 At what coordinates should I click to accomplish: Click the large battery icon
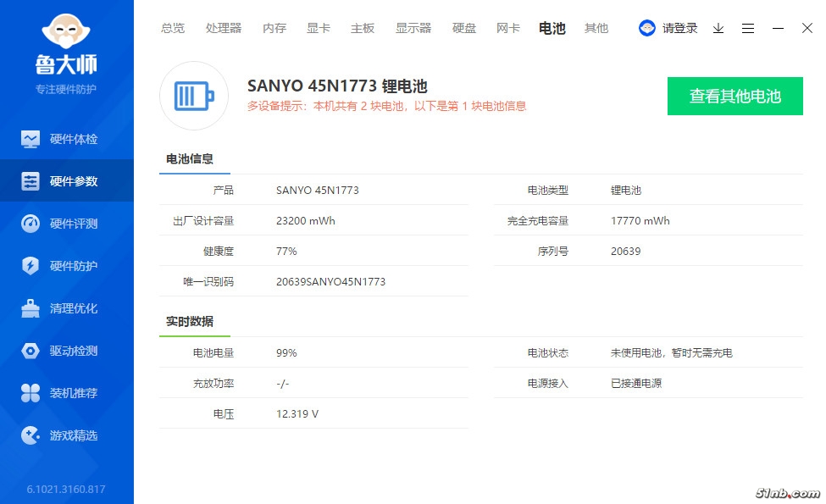coord(194,96)
